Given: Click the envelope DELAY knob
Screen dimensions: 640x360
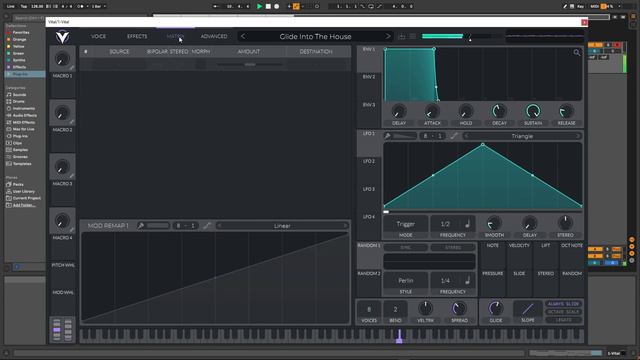Looking at the screenshot, I should (399, 111).
